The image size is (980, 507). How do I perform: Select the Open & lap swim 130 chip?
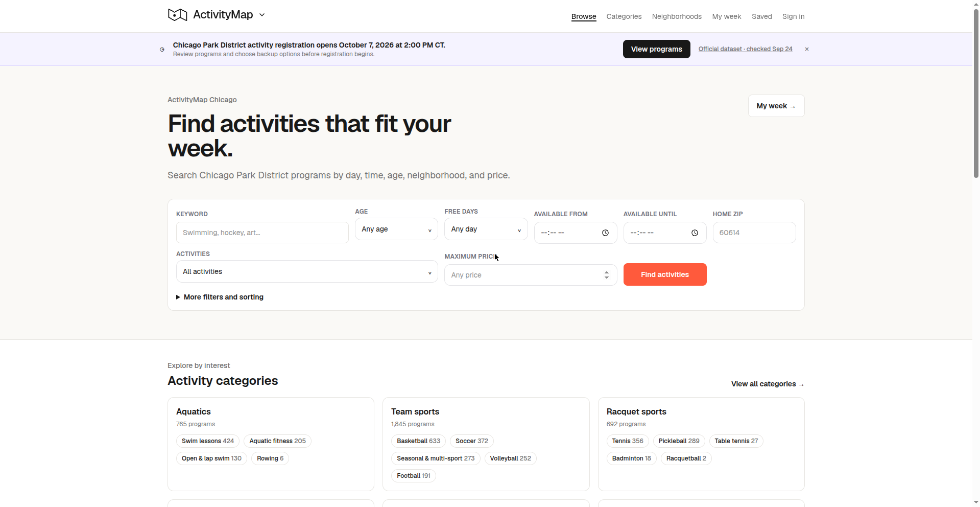click(x=211, y=458)
